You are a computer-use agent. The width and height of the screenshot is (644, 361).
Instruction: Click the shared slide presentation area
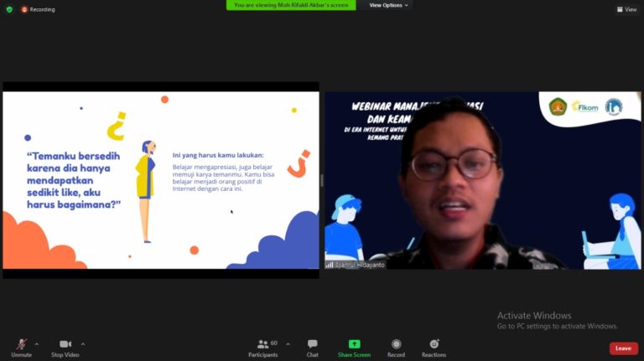coord(160,180)
